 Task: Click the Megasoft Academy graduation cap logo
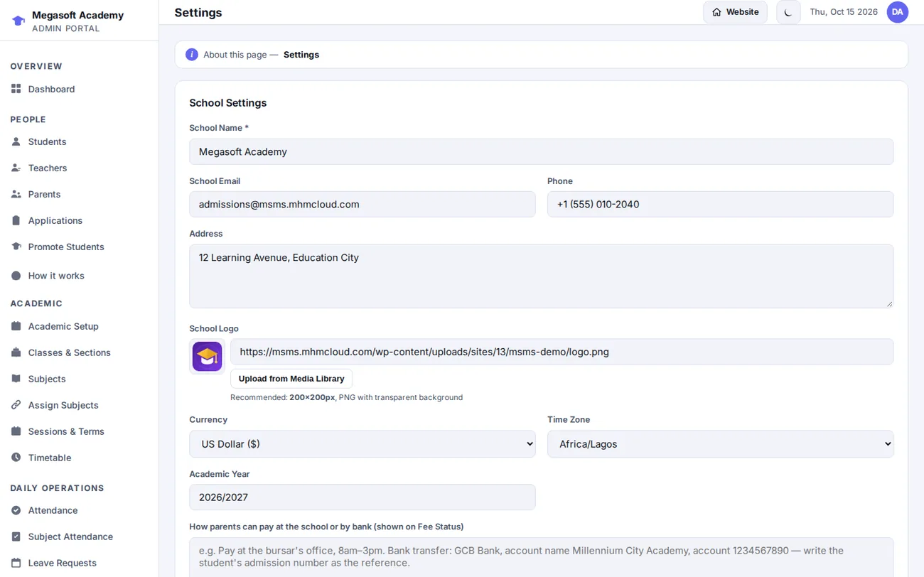pos(18,21)
